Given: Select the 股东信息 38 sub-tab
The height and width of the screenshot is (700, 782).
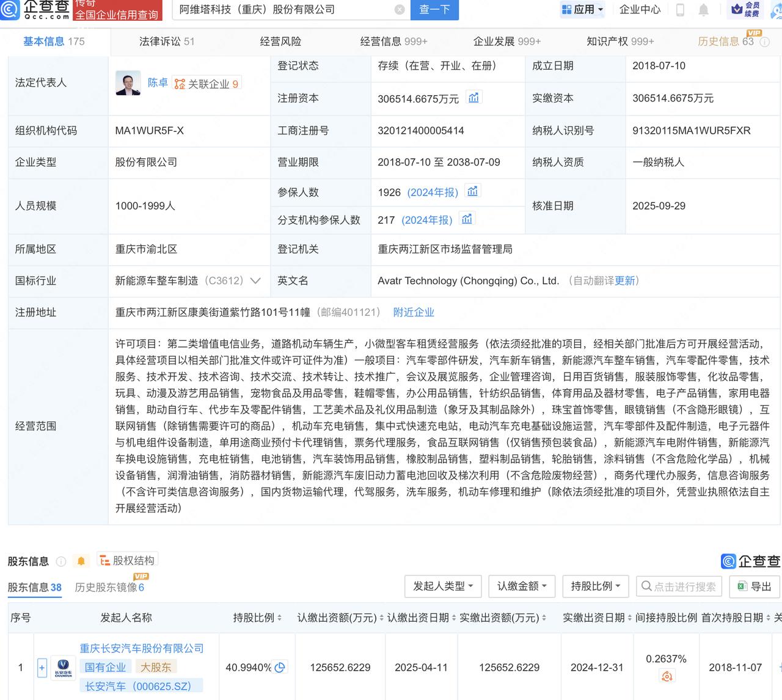Looking at the screenshot, I should click(x=35, y=588).
